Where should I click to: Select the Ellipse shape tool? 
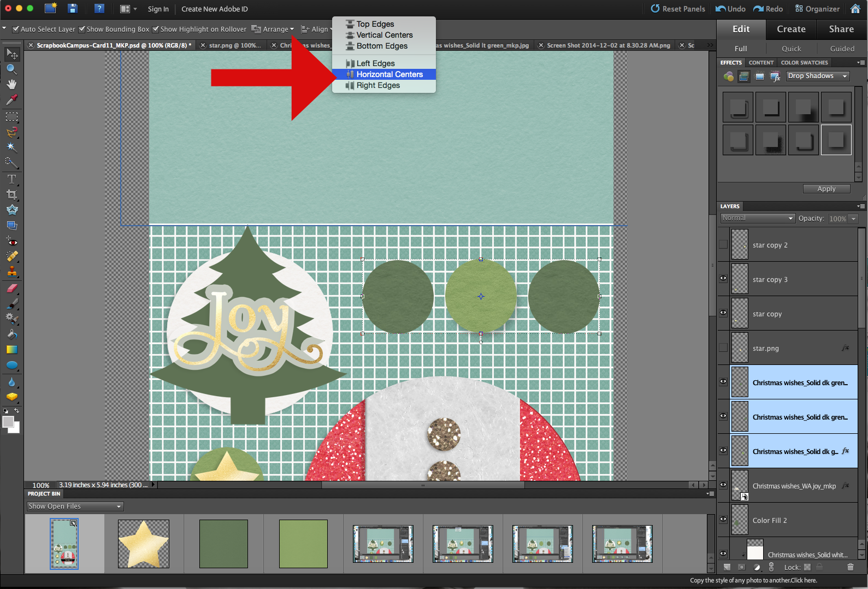click(11, 365)
